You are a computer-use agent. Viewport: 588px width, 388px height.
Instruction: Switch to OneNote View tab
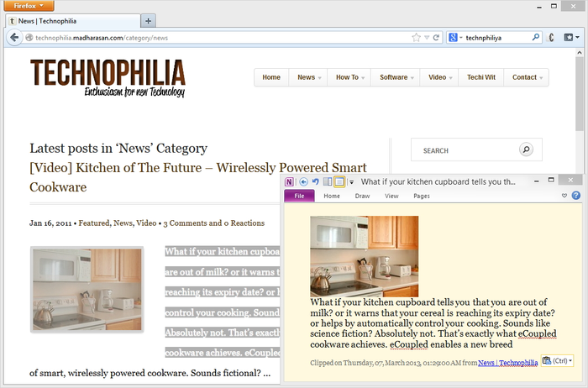tap(391, 196)
